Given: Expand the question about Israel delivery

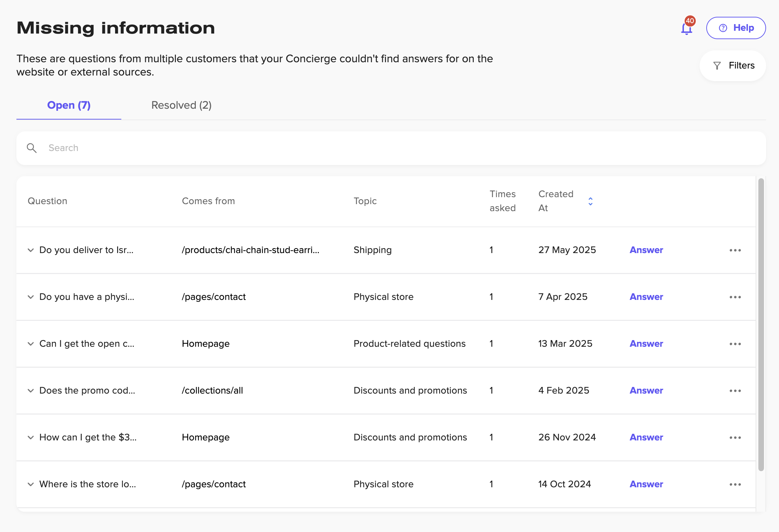Looking at the screenshot, I should [x=31, y=250].
